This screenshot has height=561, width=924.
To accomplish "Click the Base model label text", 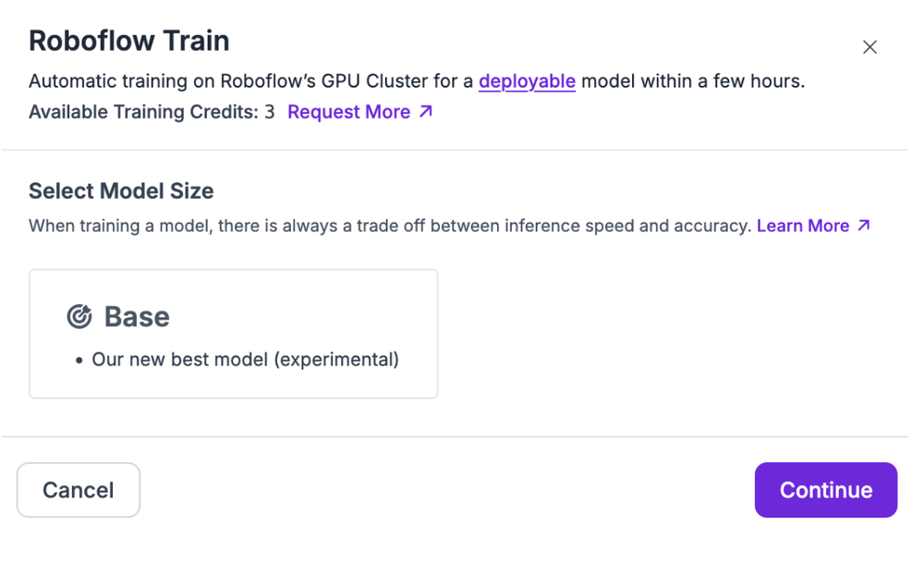I will coord(136,316).
